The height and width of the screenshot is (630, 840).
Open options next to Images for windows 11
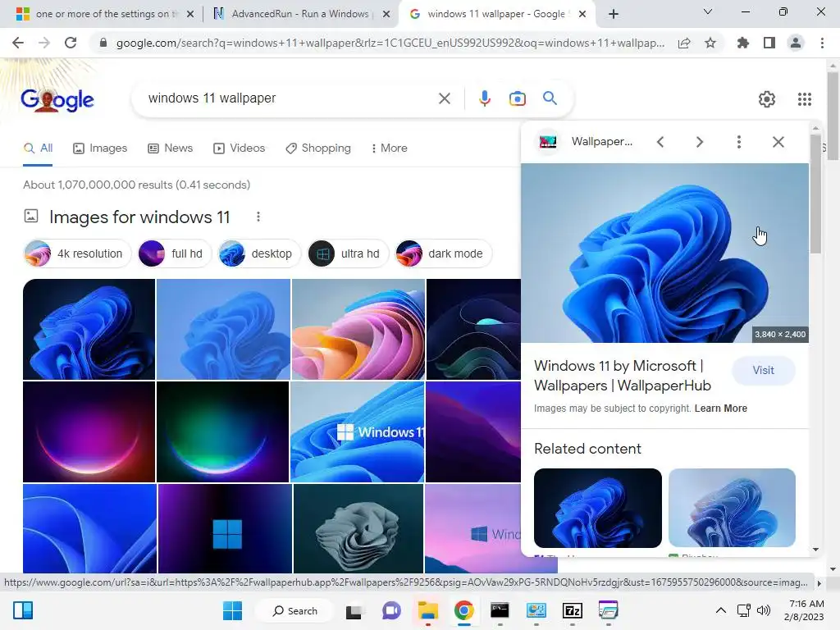pos(258,217)
